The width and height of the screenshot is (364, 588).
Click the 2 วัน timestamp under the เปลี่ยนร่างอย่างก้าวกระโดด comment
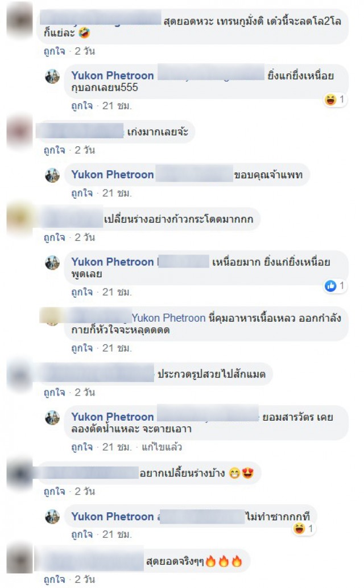(85, 237)
